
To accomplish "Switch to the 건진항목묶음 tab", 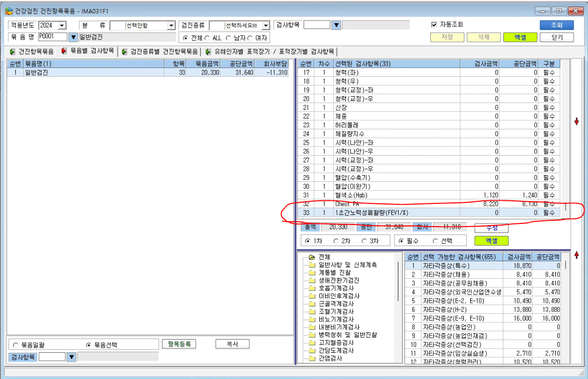I will (32, 52).
